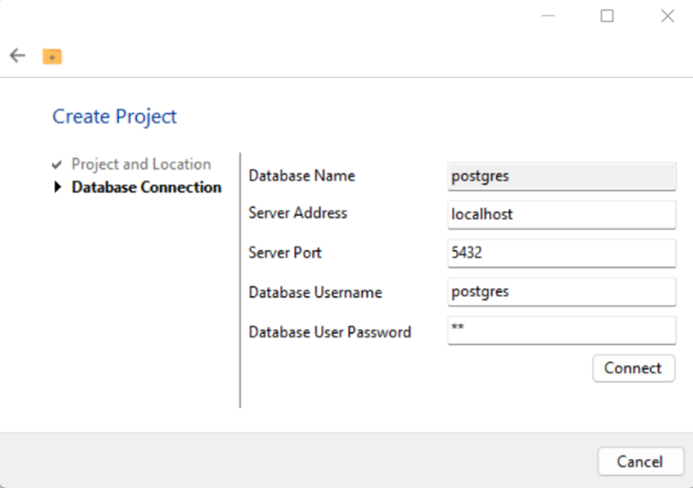Click the Database Name field containing postgres

click(x=562, y=176)
